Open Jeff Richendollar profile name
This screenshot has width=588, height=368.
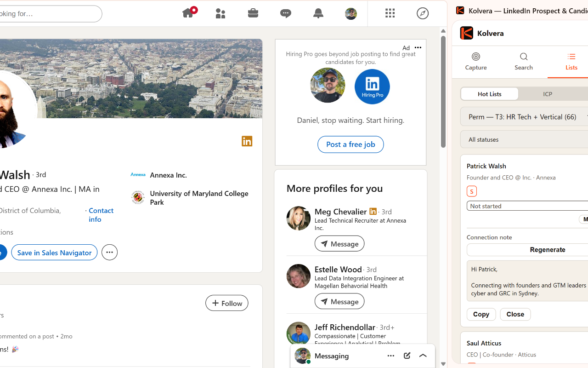tap(345, 327)
